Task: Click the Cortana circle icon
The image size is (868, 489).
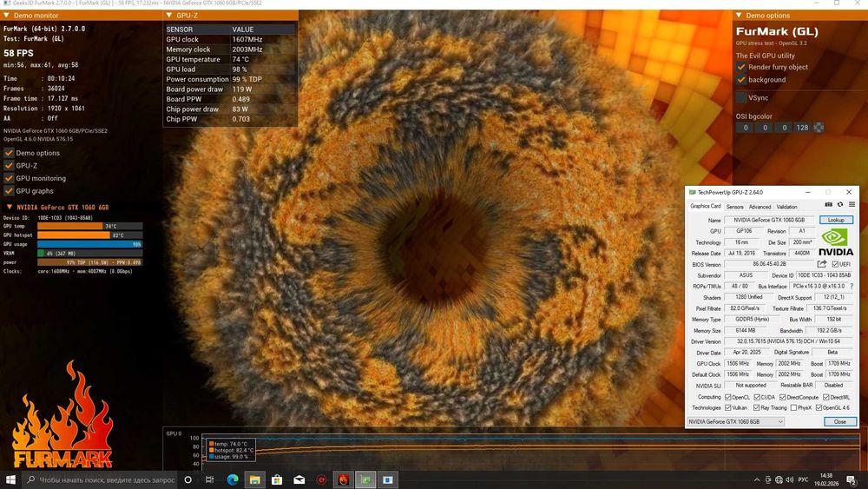Action: pyautogui.click(x=187, y=479)
